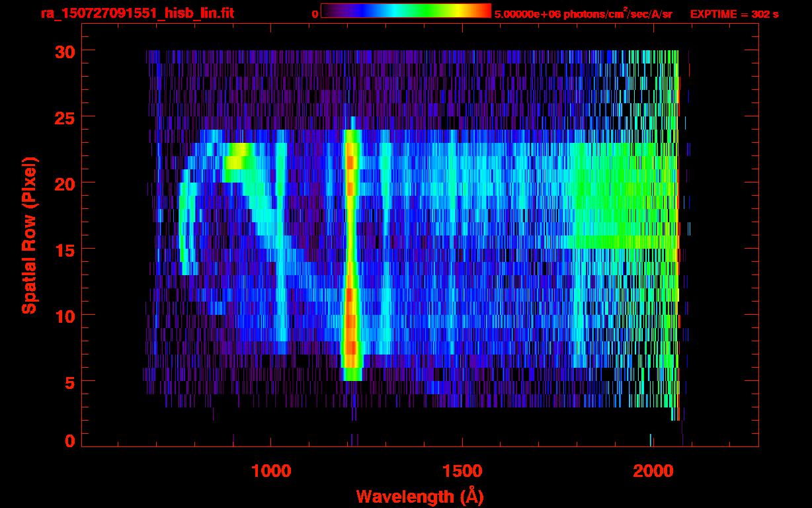The width and height of the screenshot is (812, 508).
Task: Click the x-axis tick label 1500
Action: 462,471
